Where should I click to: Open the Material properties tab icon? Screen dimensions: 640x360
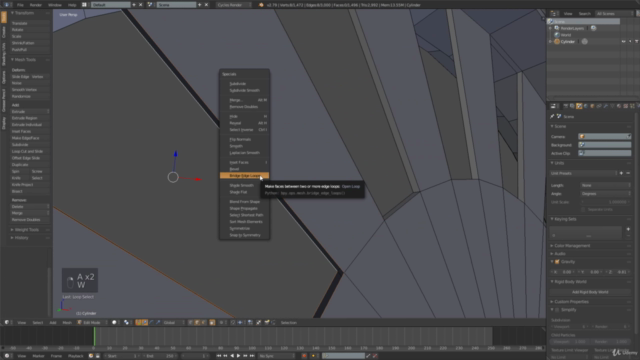click(x=619, y=106)
